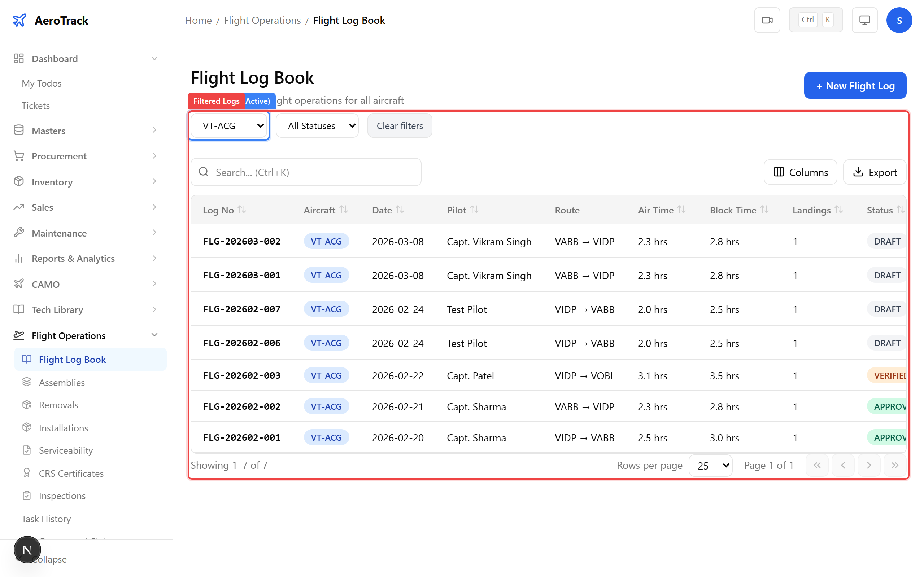Image resolution: width=924 pixels, height=577 pixels.
Task: Open the video recording icon in top bar
Action: (767, 20)
